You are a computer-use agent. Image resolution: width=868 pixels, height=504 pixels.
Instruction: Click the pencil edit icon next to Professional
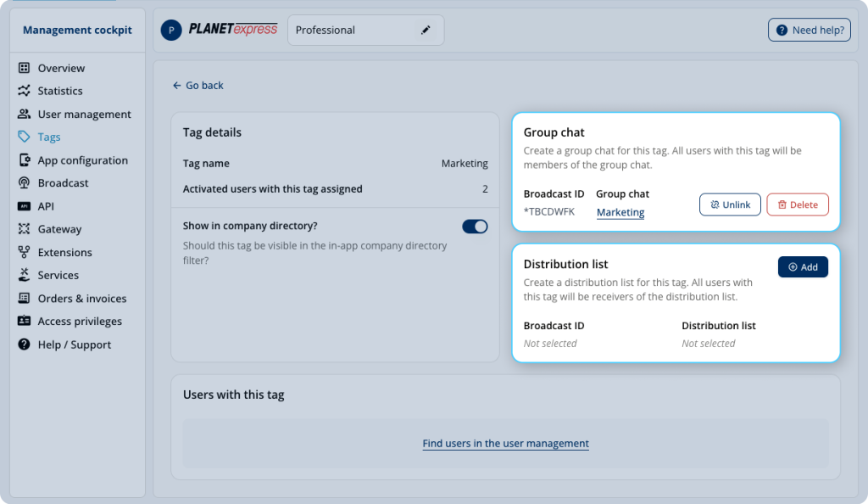coord(426,30)
